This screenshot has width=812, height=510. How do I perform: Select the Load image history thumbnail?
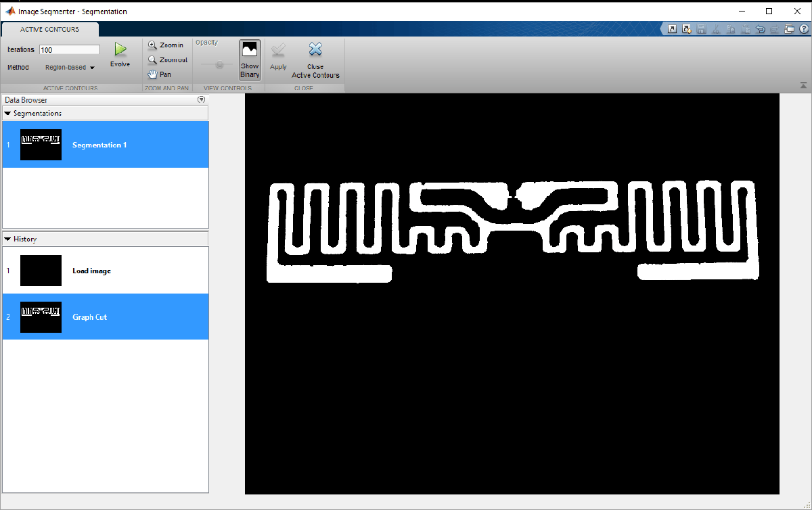[41, 271]
